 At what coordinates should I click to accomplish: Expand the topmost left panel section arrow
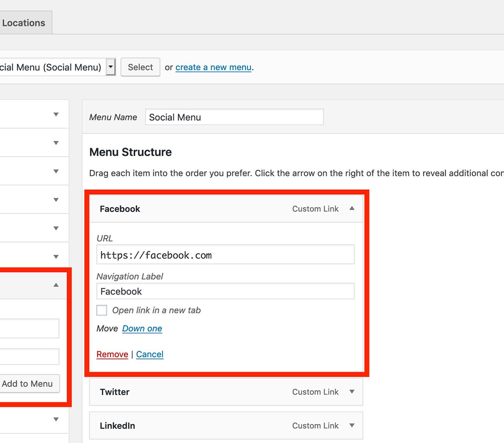[56, 114]
